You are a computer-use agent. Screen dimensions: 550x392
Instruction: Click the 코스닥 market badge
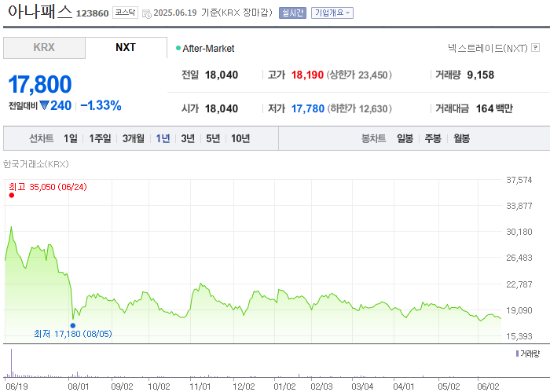125,13
